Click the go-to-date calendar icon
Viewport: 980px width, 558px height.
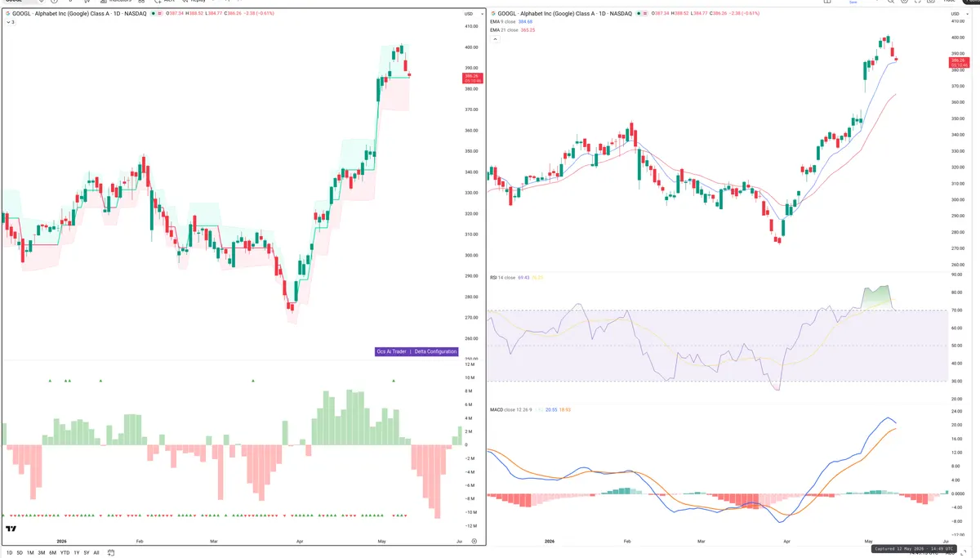point(112,553)
